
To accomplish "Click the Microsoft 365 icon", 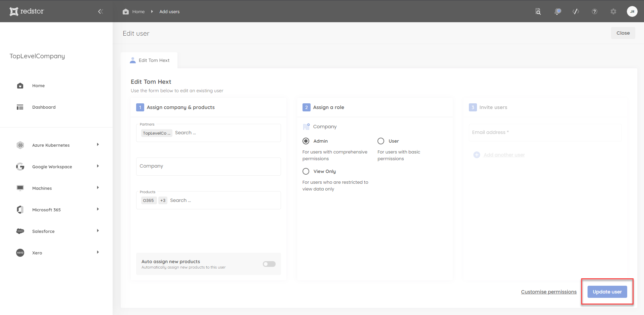I will (20, 210).
